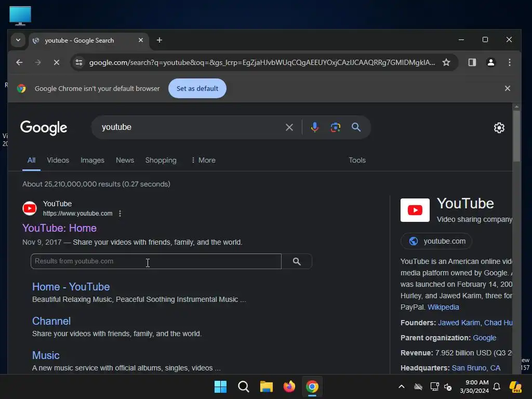Screen dimensions: 532x399
Task: Open Windows taskbar search
Action: pyautogui.click(x=243, y=387)
